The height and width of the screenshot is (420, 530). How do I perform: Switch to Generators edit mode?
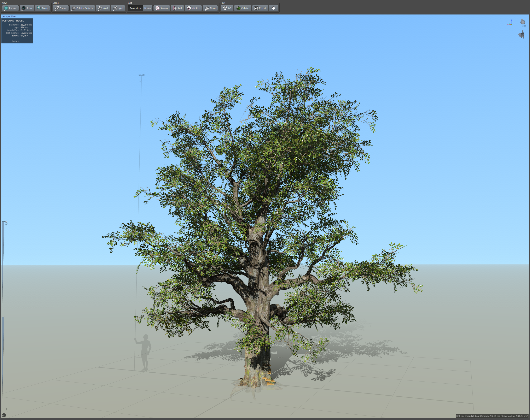click(x=135, y=8)
